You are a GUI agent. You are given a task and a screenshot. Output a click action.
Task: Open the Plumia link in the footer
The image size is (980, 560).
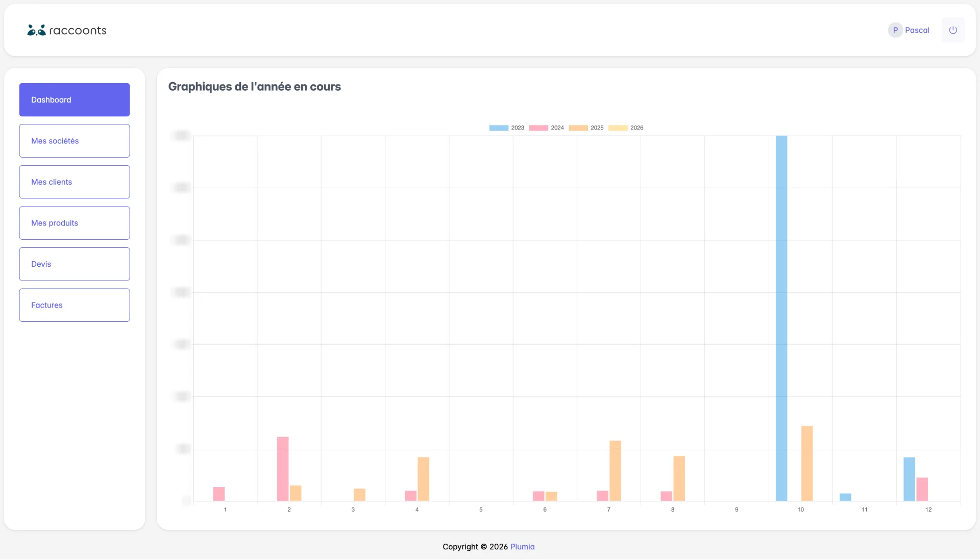[x=522, y=546]
